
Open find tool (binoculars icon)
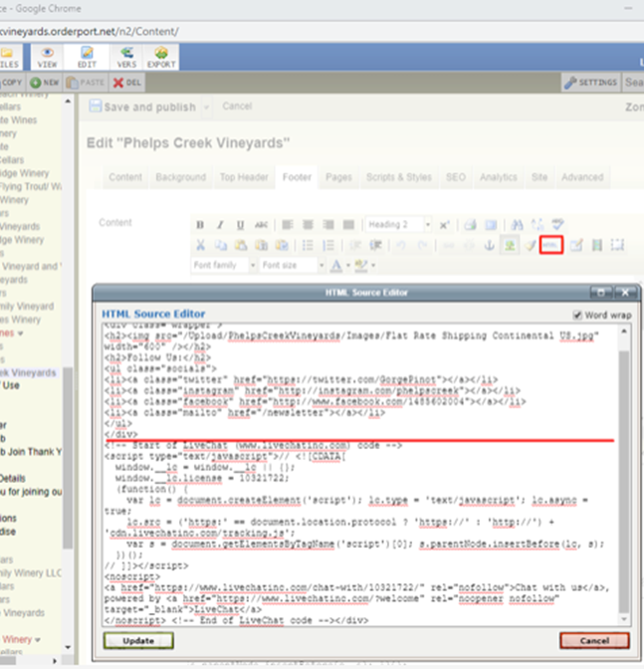point(517,225)
